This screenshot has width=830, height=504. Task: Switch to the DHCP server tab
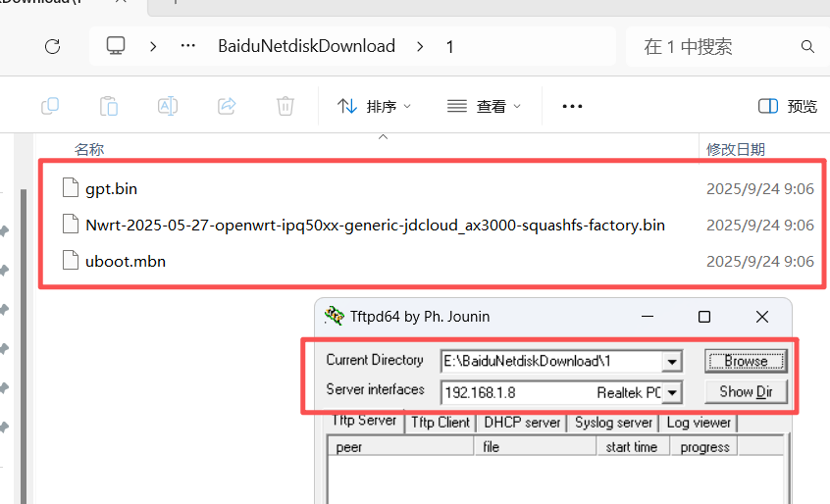point(523,423)
